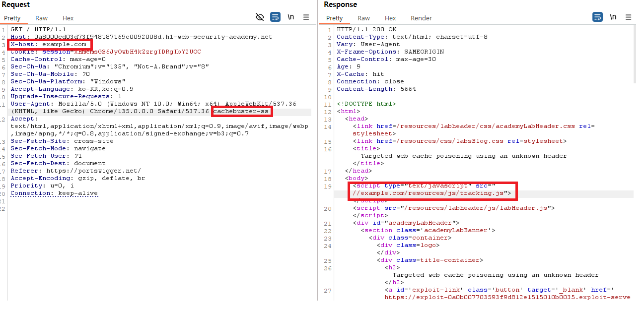Switch to the Raw tab in Request panel
Image resolution: width=644 pixels, height=310 pixels.
(42, 18)
